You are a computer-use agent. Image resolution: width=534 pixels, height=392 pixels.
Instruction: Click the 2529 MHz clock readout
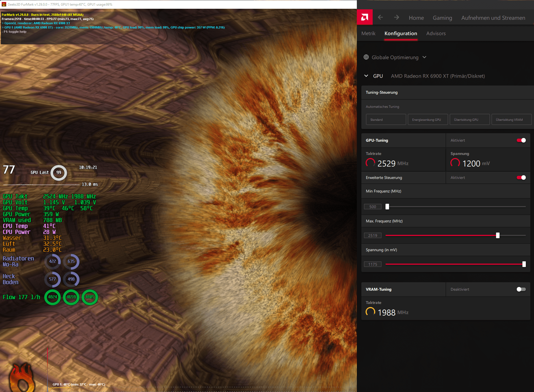393,163
